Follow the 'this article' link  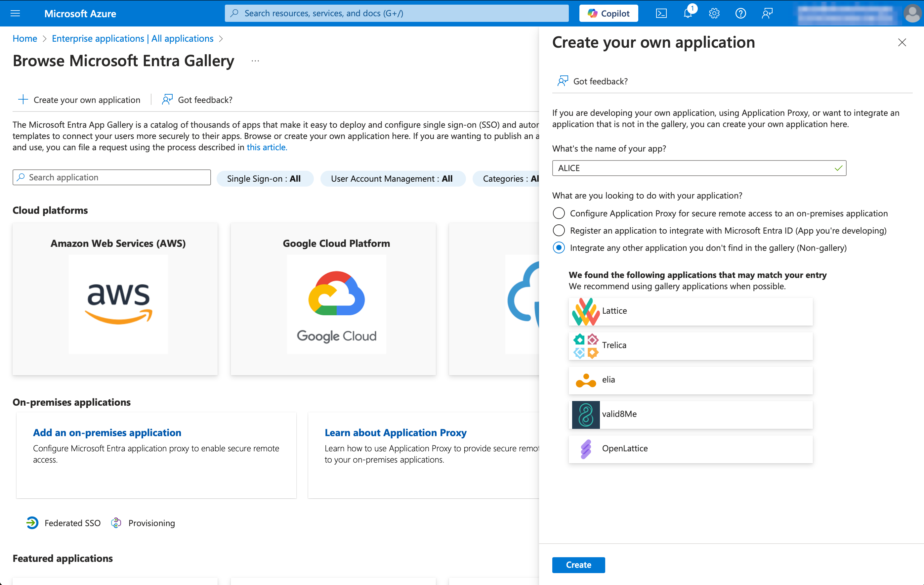click(267, 147)
